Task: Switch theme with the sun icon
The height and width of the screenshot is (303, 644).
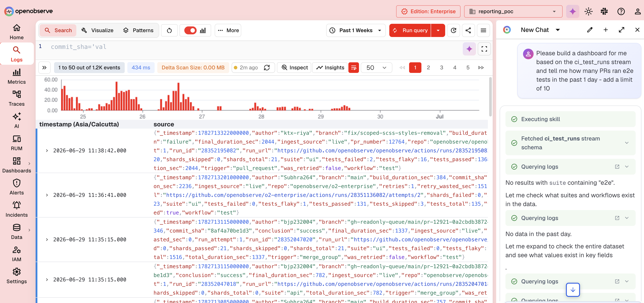Action: [x=589, y=11]
